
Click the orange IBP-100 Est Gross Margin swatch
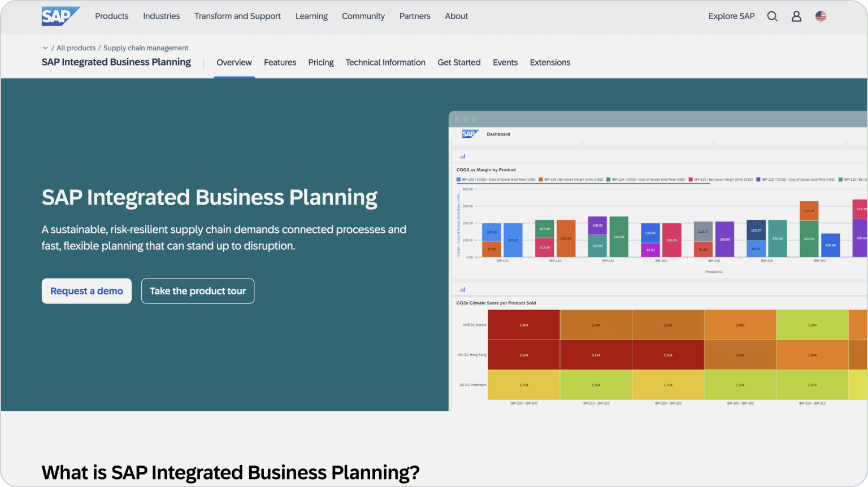point(541,180)
